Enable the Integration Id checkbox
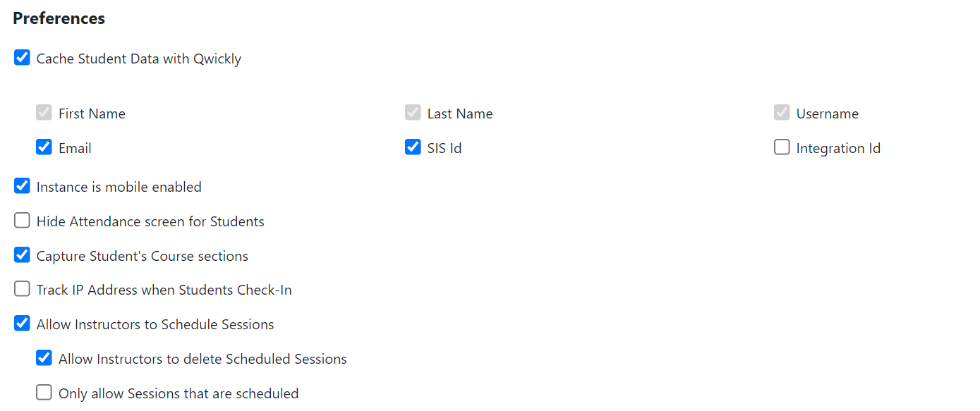 click(x=782, y=147)
